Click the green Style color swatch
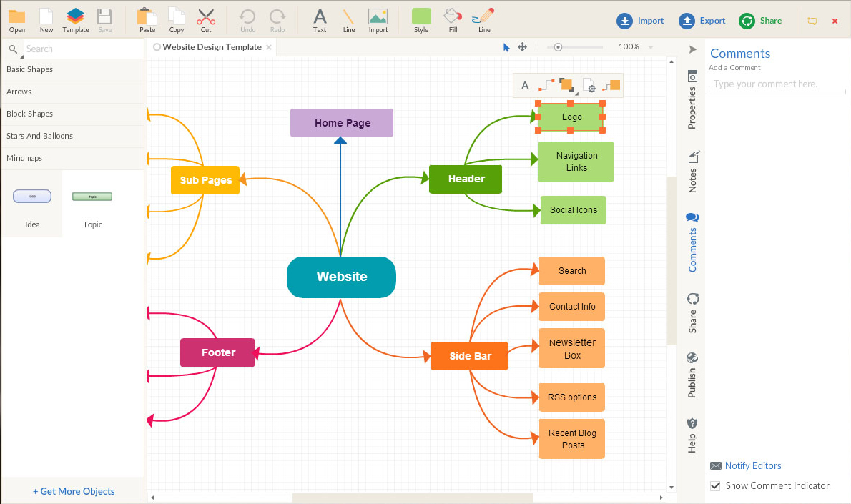The height and width of the screenshot is (504, 851). click(x=421, y=16)
